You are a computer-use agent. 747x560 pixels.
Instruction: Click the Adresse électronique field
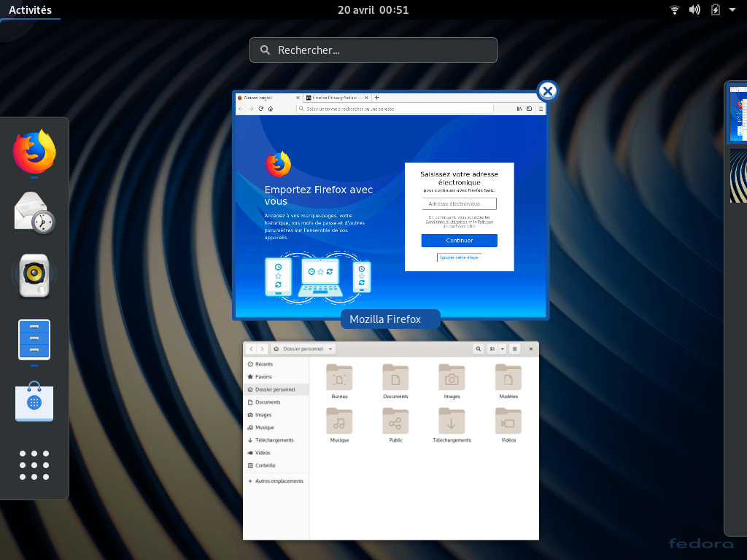tap(460, 204)
